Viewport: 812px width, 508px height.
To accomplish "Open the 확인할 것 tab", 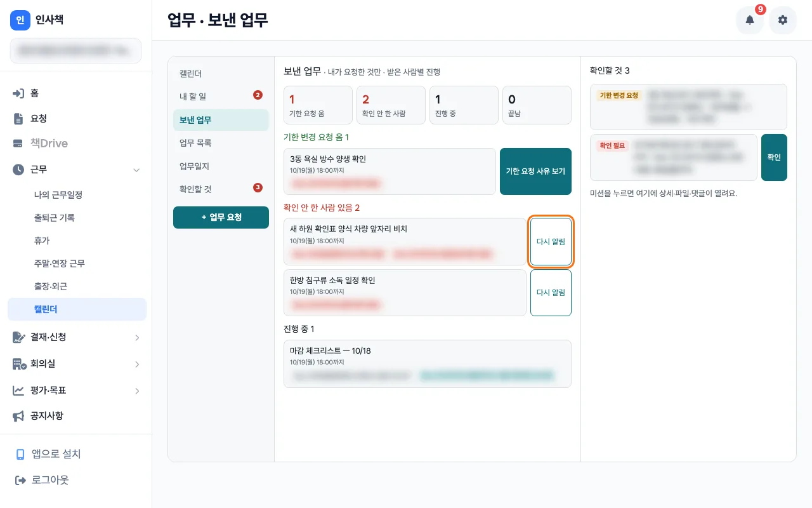I will (221, 189).
